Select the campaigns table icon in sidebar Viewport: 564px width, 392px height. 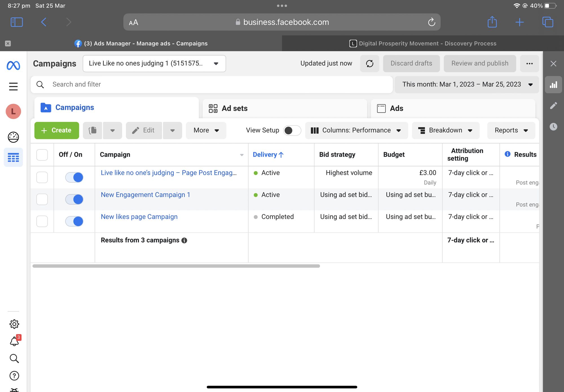[x=13, y=157]
